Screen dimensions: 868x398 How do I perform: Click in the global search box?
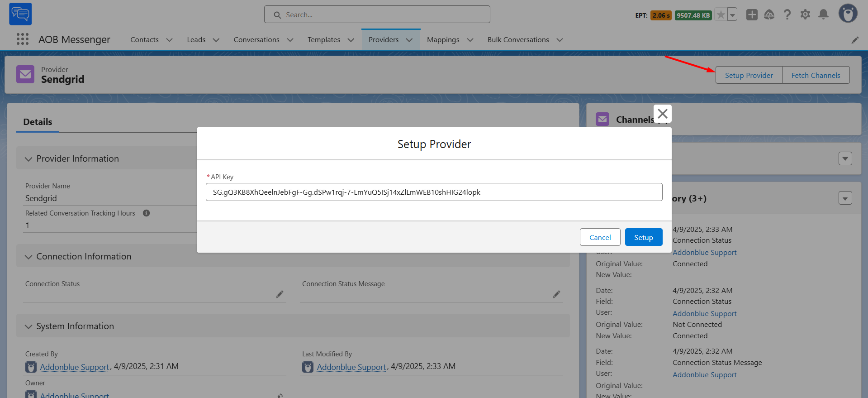tap(377, 14)
